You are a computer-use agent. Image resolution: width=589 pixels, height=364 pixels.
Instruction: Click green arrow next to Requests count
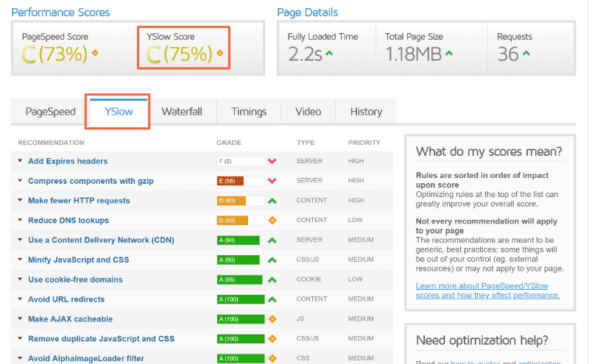526,53
